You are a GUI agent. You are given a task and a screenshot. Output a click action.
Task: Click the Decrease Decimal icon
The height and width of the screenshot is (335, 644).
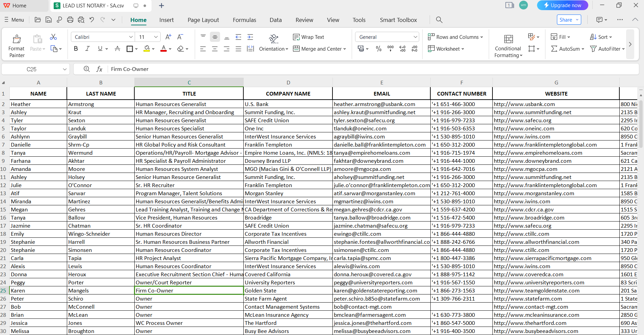414,49
